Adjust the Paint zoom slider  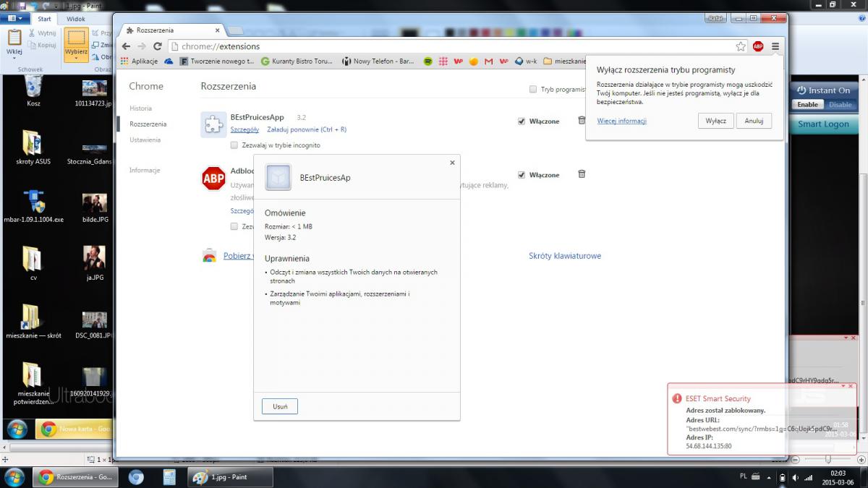pos(828,459)
